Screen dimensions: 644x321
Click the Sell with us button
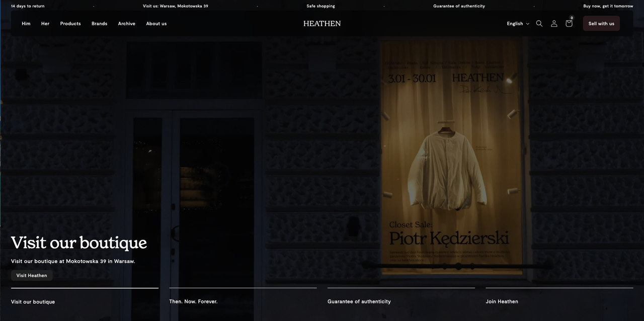point(601,24)
